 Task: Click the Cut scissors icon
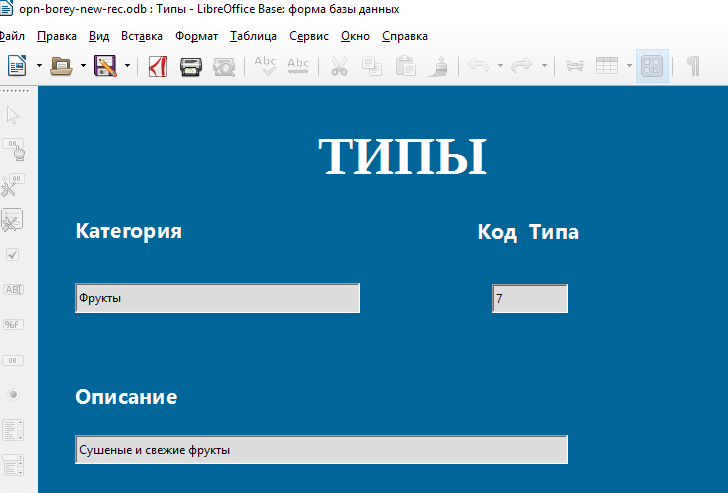[x=339, y=66]
